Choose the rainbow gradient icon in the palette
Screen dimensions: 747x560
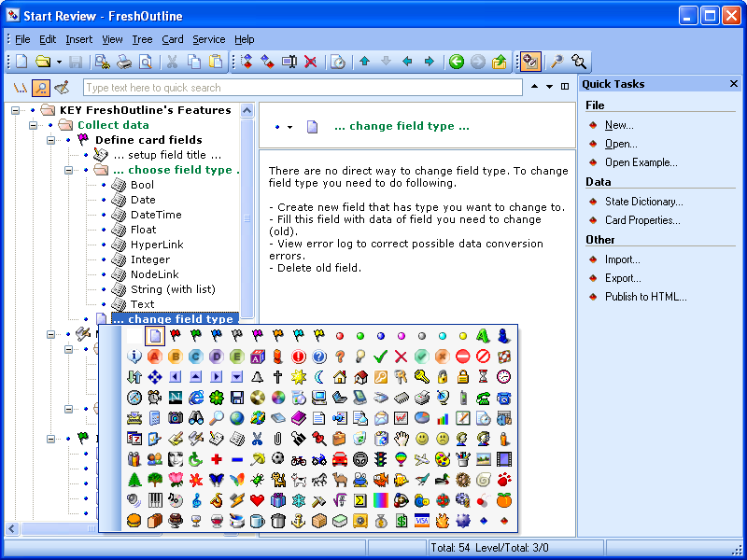tap(381, 500)
